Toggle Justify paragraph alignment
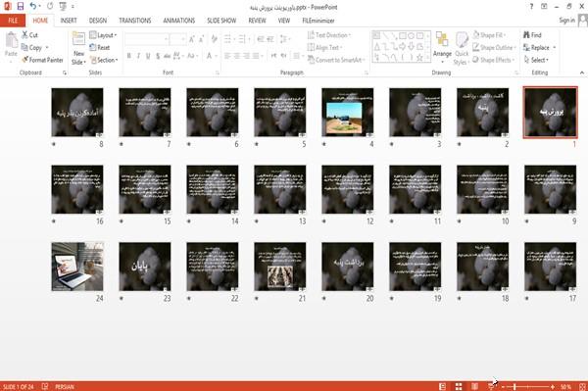 tap(256, 56)
